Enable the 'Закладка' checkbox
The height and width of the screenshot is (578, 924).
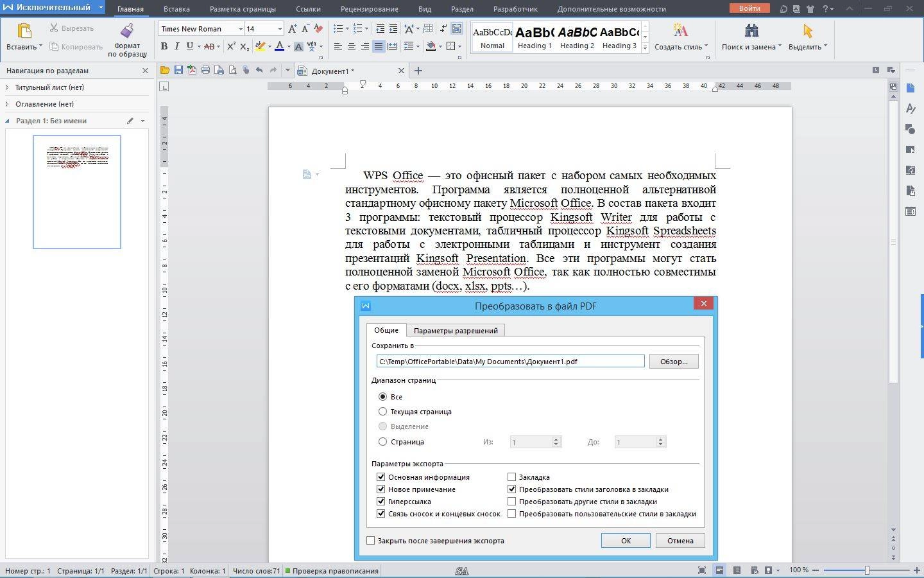coord(511,477)
